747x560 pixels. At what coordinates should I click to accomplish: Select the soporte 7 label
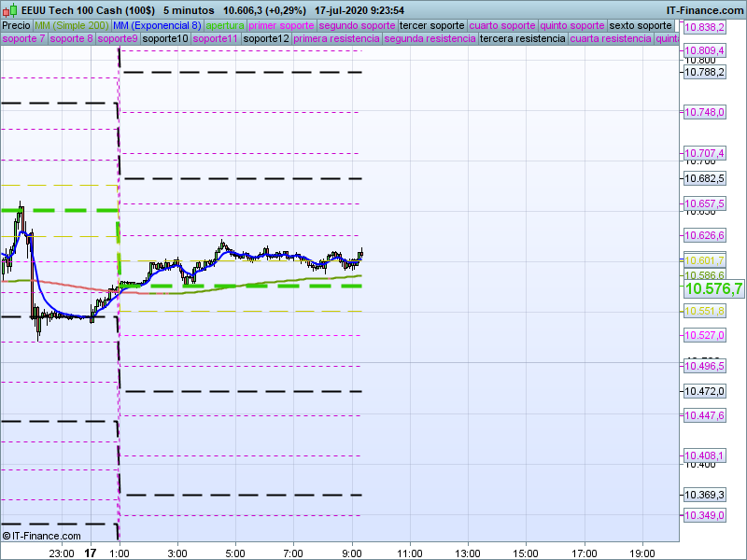click(23, 38)
